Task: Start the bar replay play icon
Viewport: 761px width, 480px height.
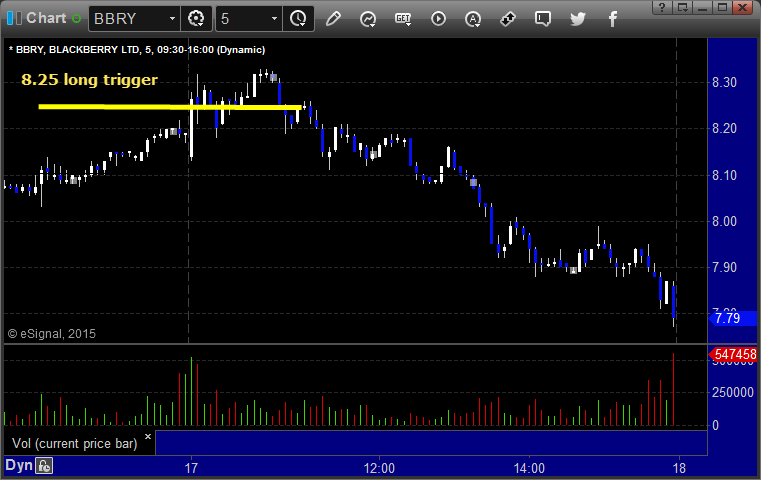Action: [438, 19]
